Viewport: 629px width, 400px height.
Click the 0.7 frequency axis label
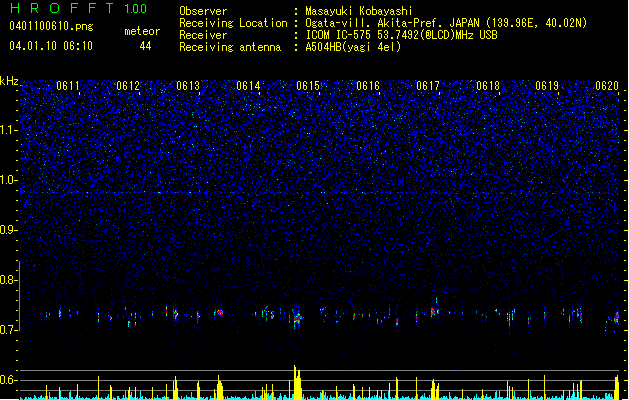[8, 330]
